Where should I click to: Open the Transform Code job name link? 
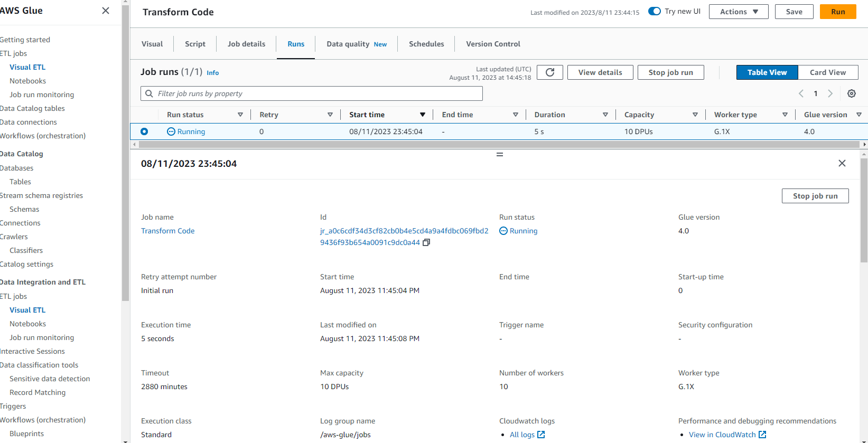click(x=168, y=231)
